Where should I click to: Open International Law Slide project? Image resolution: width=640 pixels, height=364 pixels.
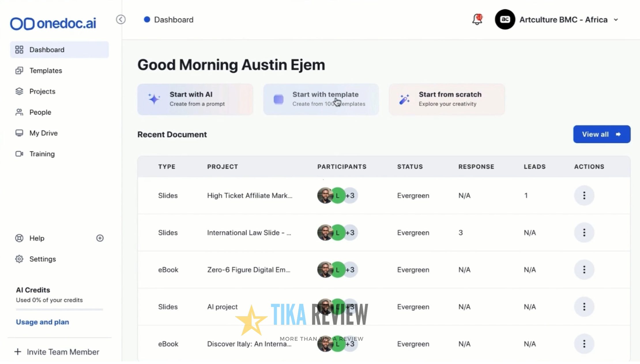click(x=249, y=233)
